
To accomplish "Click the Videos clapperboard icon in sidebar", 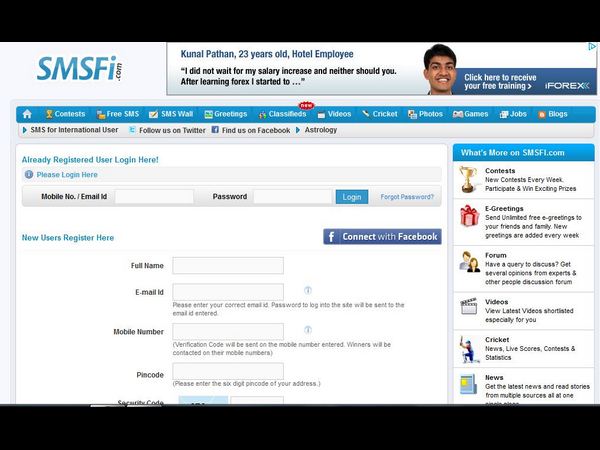I will click(469, 306).
